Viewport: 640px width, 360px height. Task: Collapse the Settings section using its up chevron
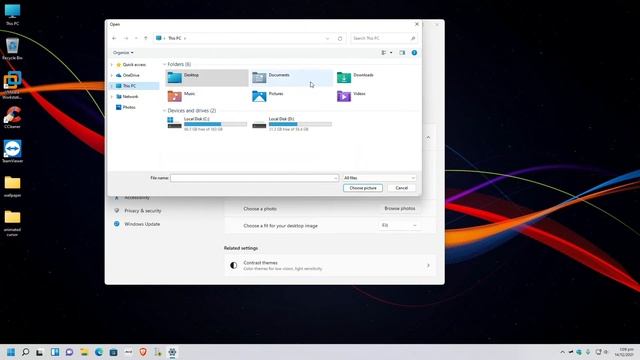428,138
